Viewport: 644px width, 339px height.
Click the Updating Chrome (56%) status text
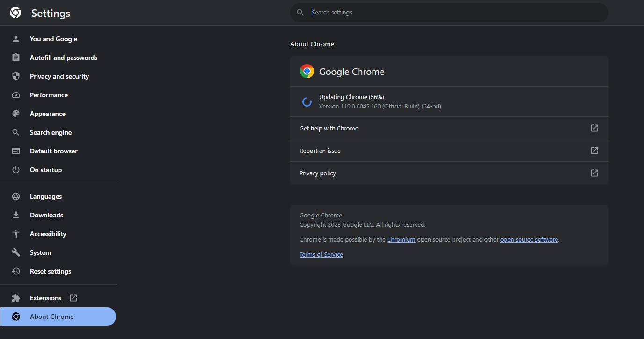351,97
